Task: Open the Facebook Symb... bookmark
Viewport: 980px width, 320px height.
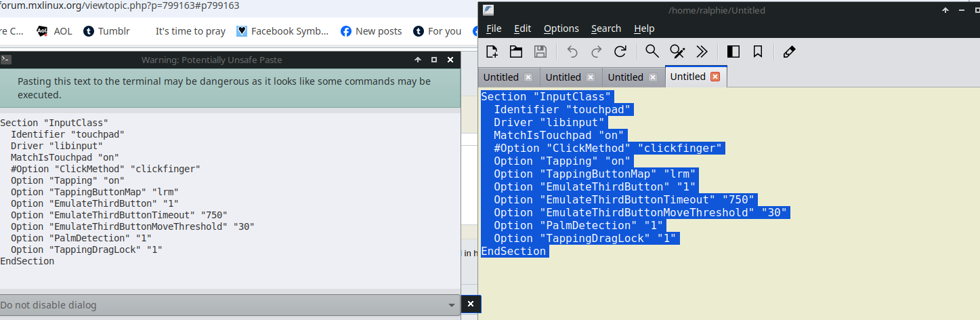Action: pyautogui.click(x=282, y=31)
